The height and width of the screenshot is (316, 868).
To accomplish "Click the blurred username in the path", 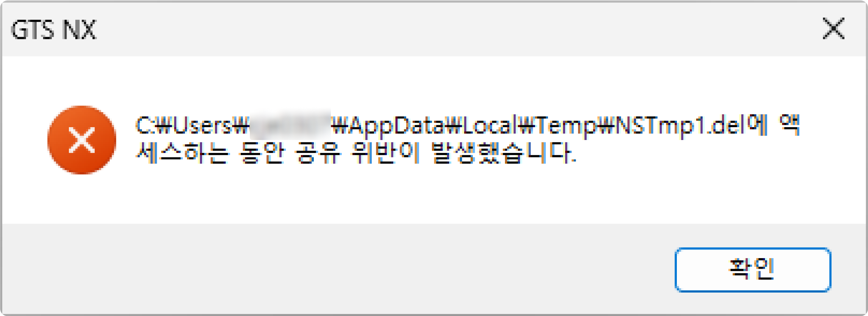I will click(290, 125).
